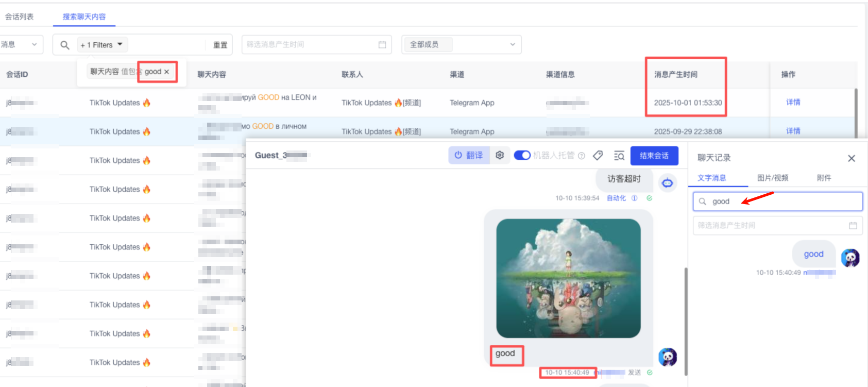Click the info icon beside 自动化
Viewport: 868px width, 387px height.
tap(634, 198)
